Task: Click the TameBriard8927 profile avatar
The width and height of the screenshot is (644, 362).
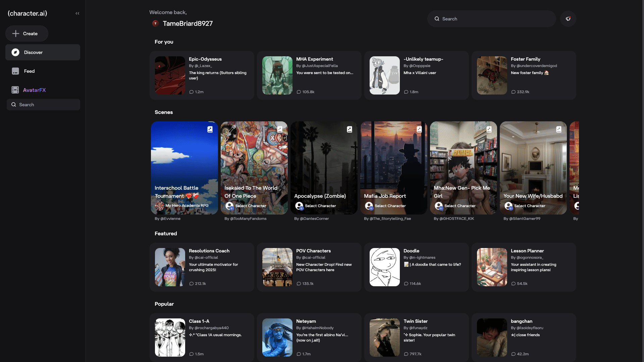Action: click(155, 23)
